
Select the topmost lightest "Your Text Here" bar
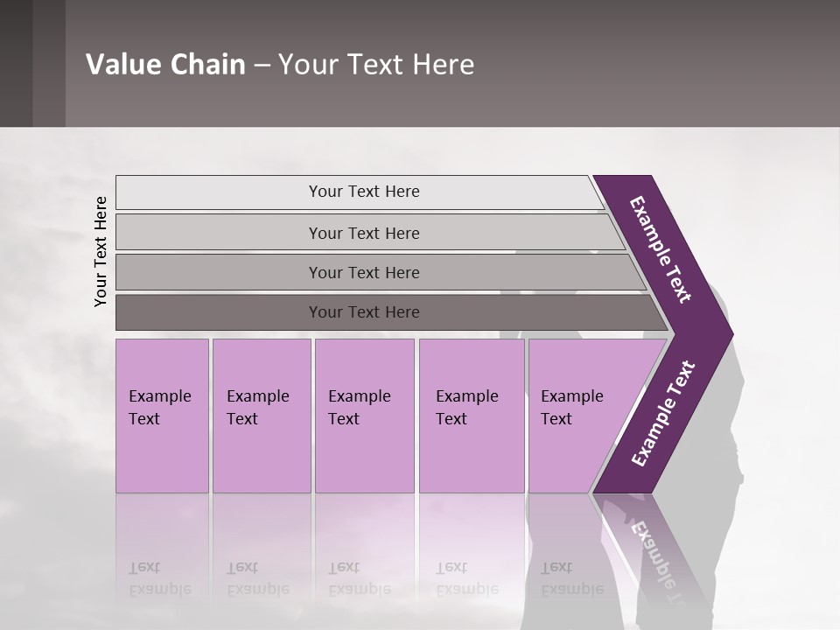click(363, 192)
